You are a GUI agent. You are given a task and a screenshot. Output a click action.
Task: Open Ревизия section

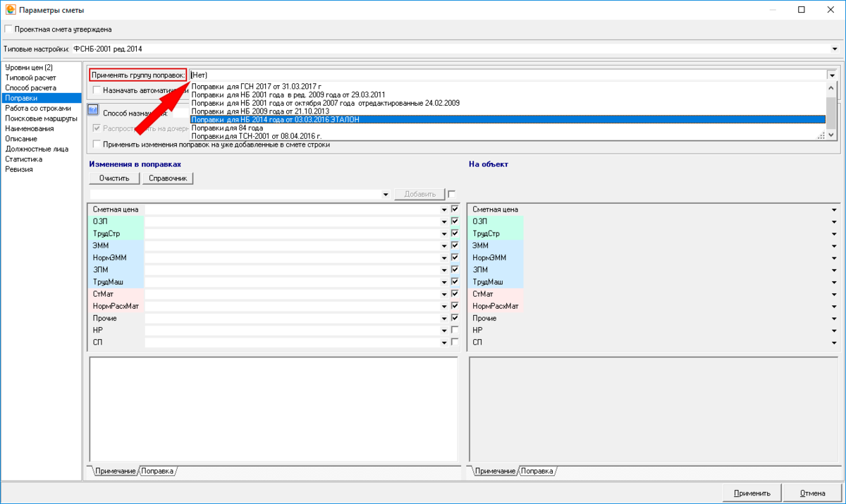pos(19,169)
